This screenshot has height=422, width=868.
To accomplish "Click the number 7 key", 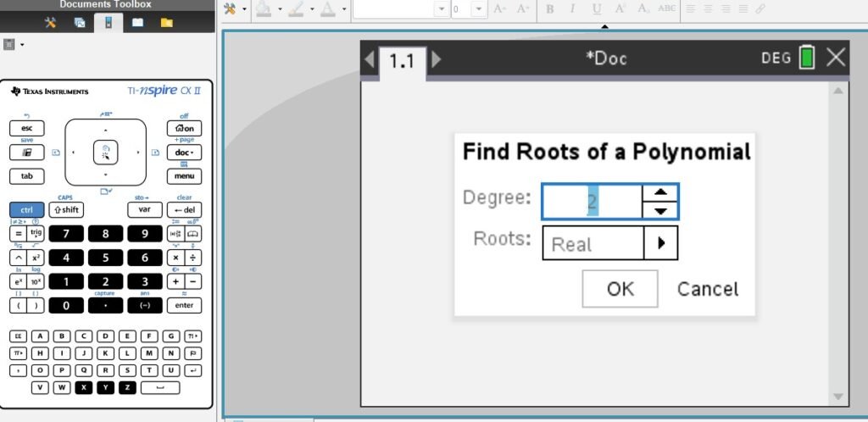I will [x=66, y=234].
